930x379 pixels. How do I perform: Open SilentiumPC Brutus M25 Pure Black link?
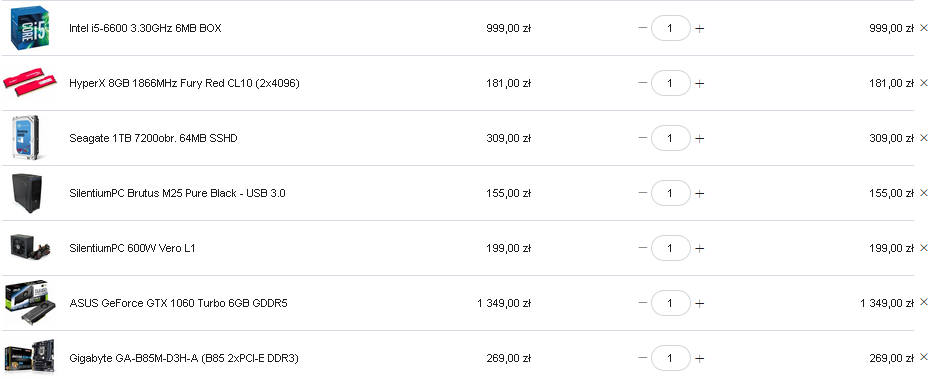[x=177, y=193]
